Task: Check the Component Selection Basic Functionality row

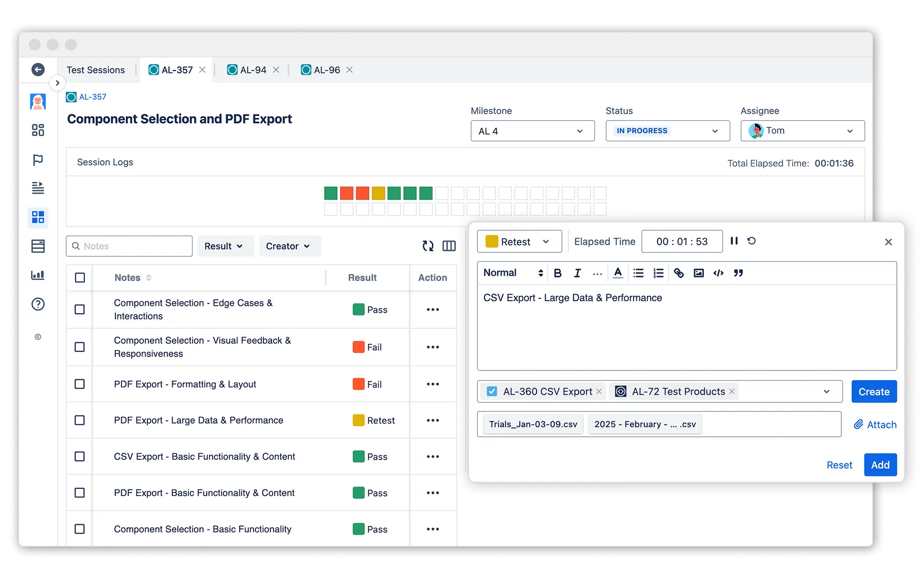Action: (x=80, y=529)
